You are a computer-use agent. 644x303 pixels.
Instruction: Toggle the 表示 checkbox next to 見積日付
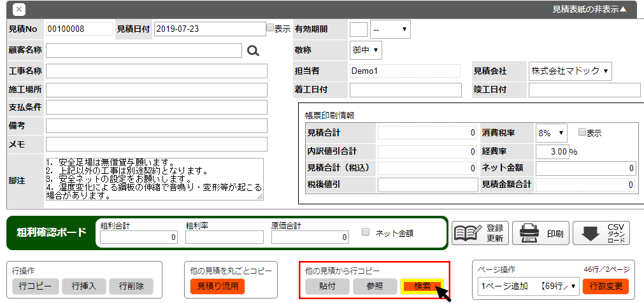[270, 28]
